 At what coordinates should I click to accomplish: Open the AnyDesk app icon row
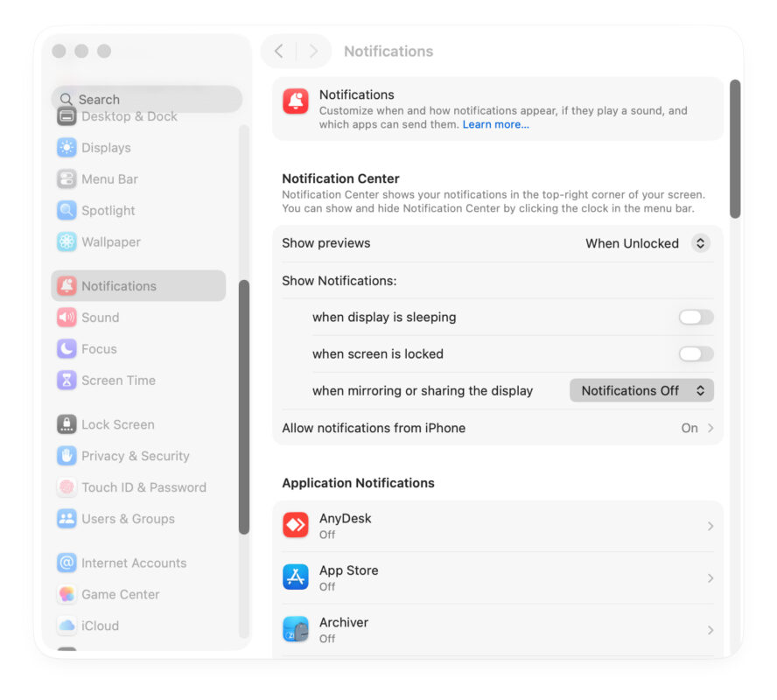296,526
